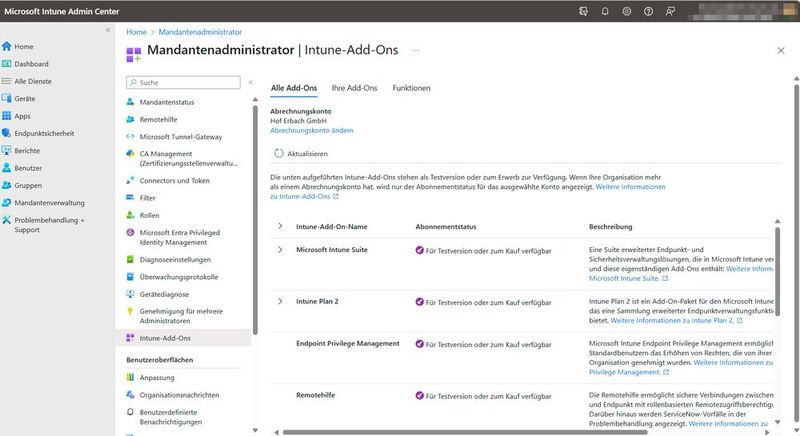Click the Beschreibung column header

[x=610, y=226]
